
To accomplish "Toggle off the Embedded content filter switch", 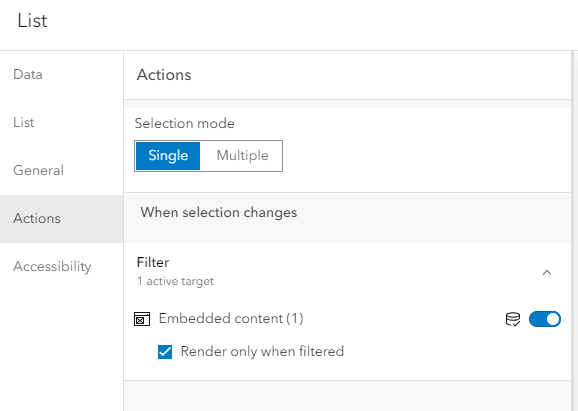I will [x=545, y=319].
